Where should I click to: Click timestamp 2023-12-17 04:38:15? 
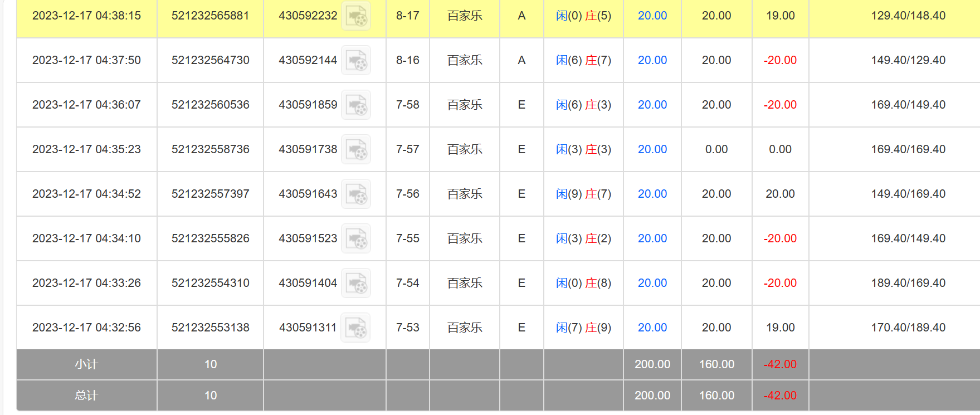pyautogui.click(x=86, y=16)
